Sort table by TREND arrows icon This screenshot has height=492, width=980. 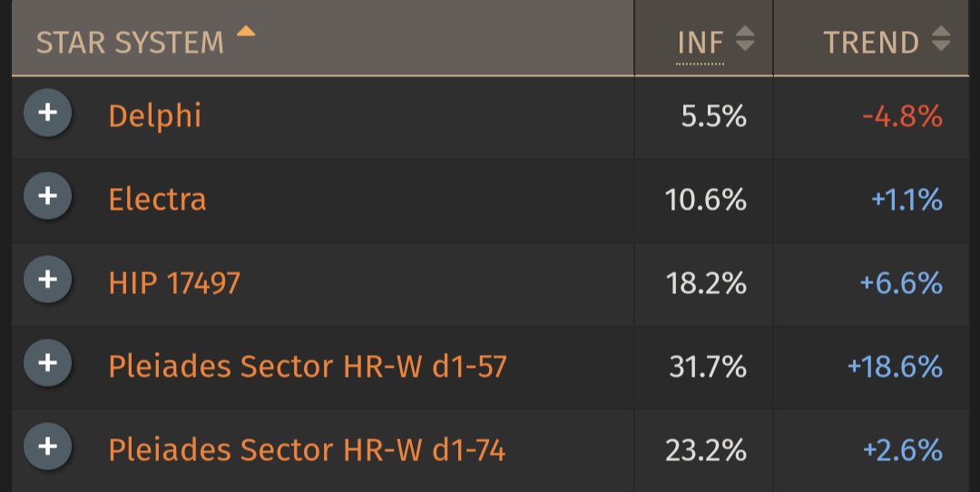point(941,39)
